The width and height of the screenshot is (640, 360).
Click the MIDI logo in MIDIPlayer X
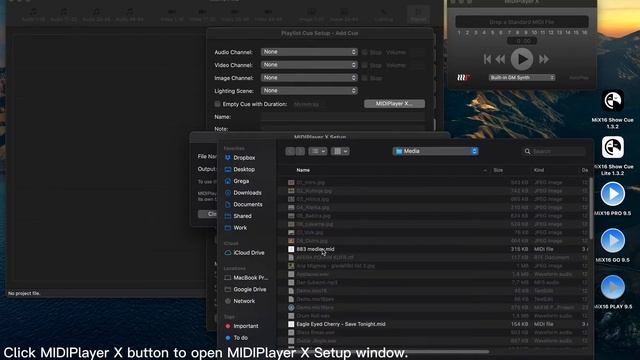(463, 78)
